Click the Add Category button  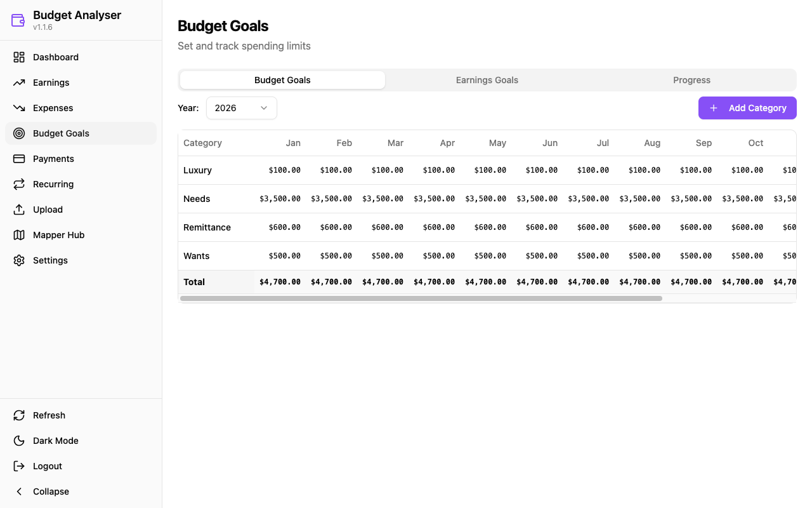[747, 108]
